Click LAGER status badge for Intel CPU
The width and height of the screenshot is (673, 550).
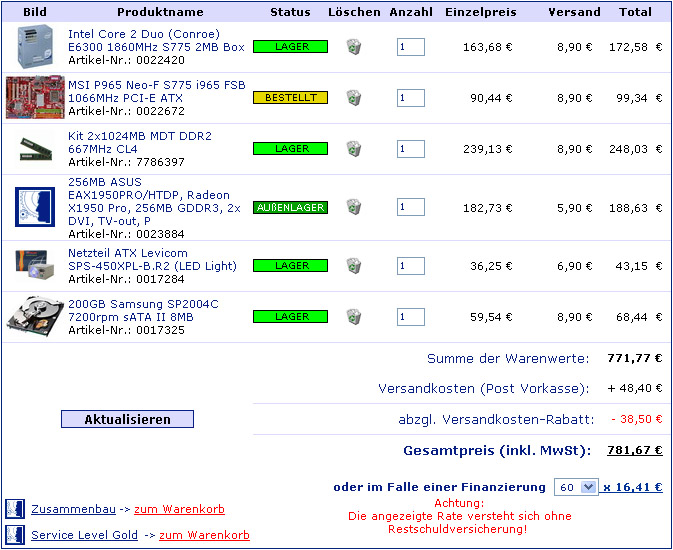click(x=291, y=46)
